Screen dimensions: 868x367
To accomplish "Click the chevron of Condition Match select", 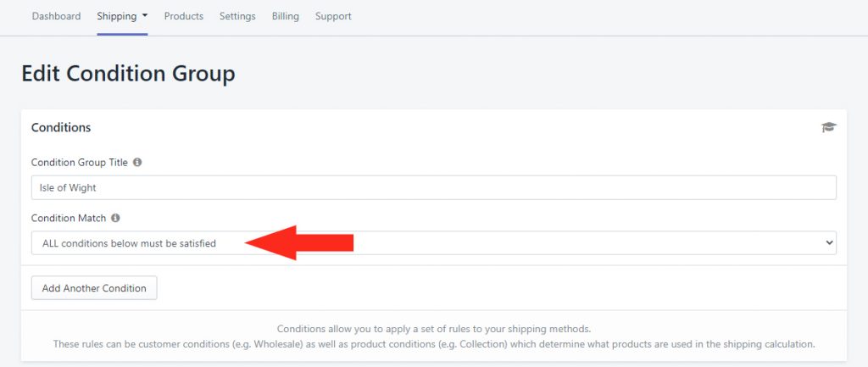I will click(828, 243).
